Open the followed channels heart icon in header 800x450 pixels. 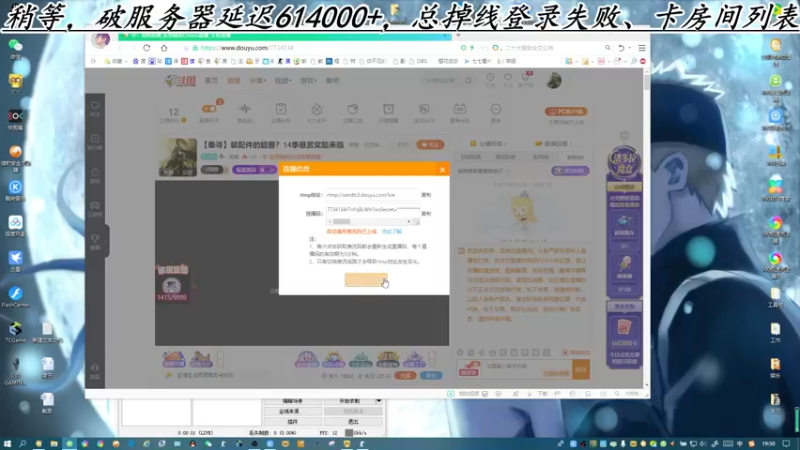pyautogui.click(x=508, y=78)
